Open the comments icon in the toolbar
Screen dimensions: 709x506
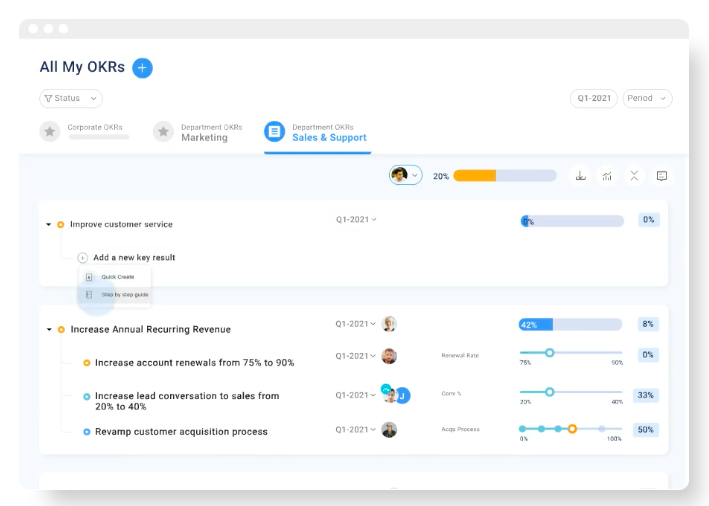pos(662,176)
